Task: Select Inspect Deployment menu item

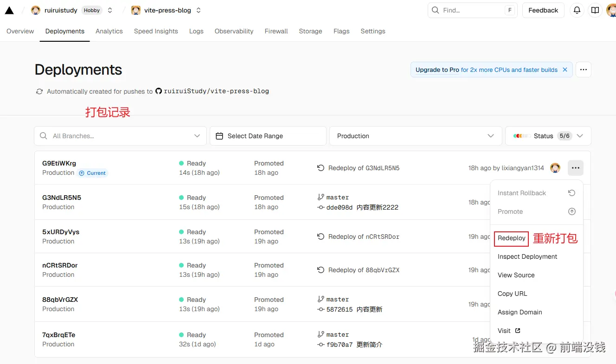Action: (x=537, y=256)
